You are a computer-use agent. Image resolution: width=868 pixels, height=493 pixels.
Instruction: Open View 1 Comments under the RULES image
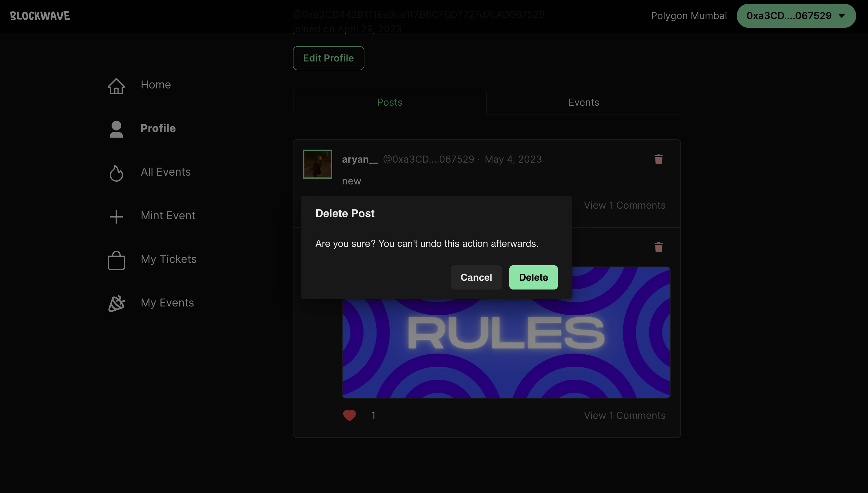click(624, 415)
